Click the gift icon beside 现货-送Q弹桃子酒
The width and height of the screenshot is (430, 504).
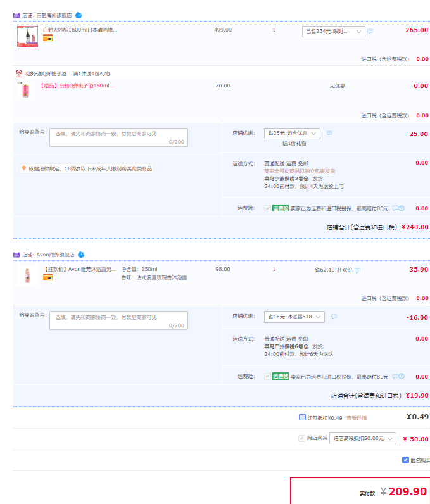[x=19, y=73]
